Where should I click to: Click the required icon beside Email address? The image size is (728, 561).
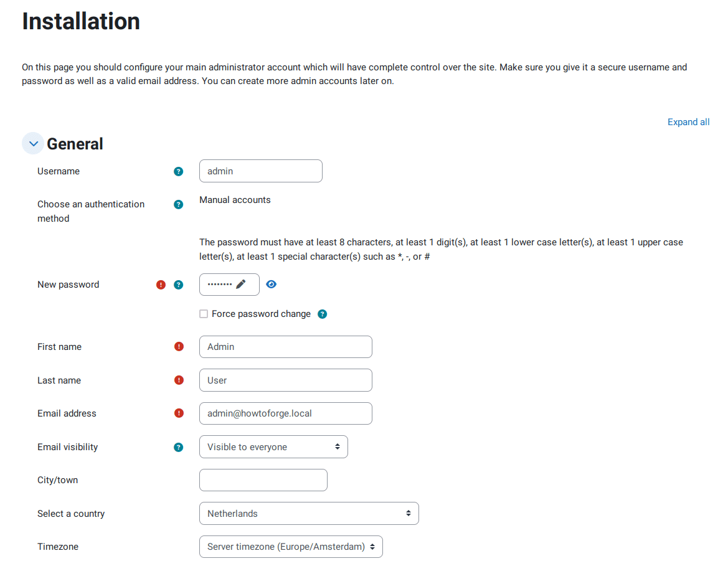(x=179, y=413)
